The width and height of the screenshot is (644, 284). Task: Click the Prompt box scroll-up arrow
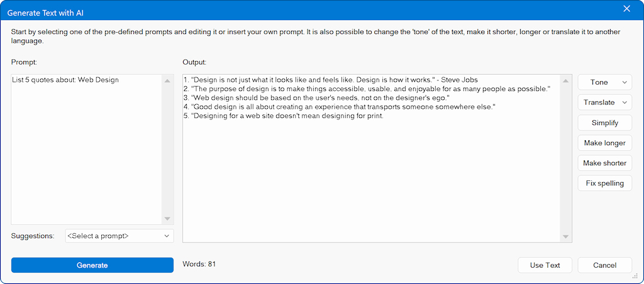coord(167,81)
